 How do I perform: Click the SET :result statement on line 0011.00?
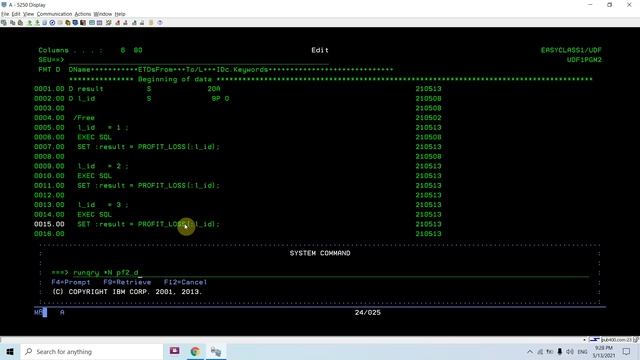[149, 185]
